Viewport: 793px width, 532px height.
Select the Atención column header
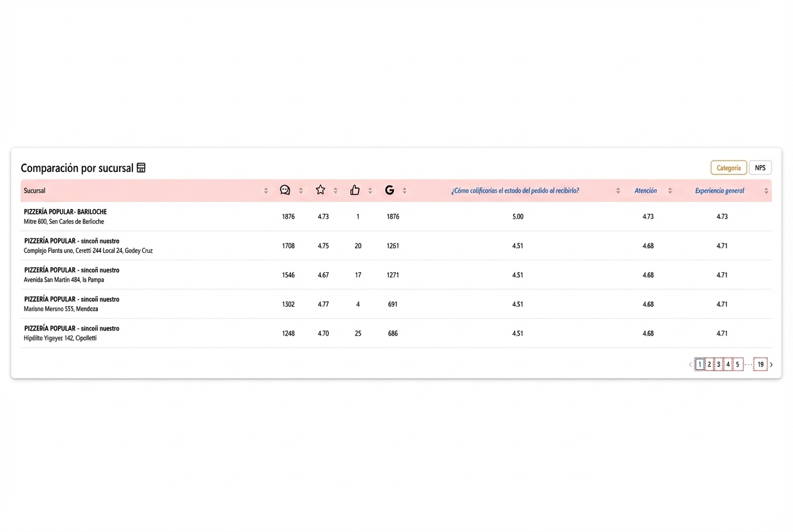[646, 190]
